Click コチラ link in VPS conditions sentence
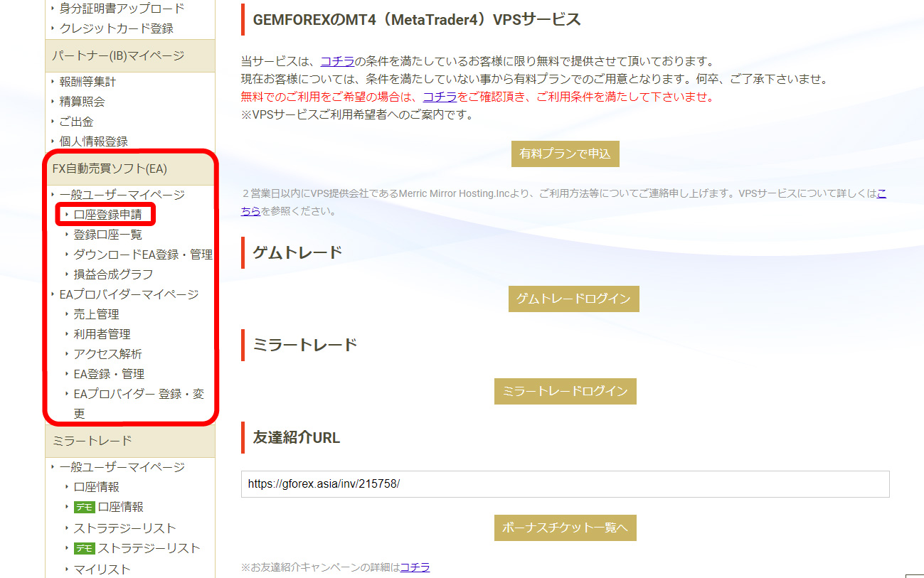The image size is (924, 578). click(337, 61)
